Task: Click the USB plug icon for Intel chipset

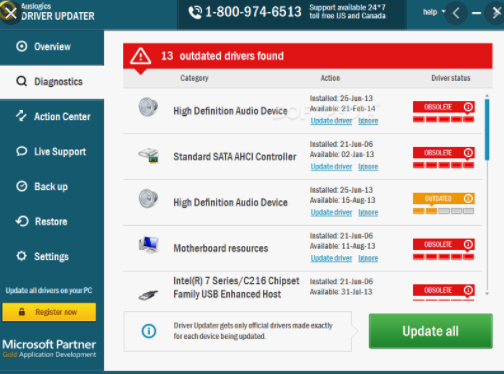Action: click(148, 295)
